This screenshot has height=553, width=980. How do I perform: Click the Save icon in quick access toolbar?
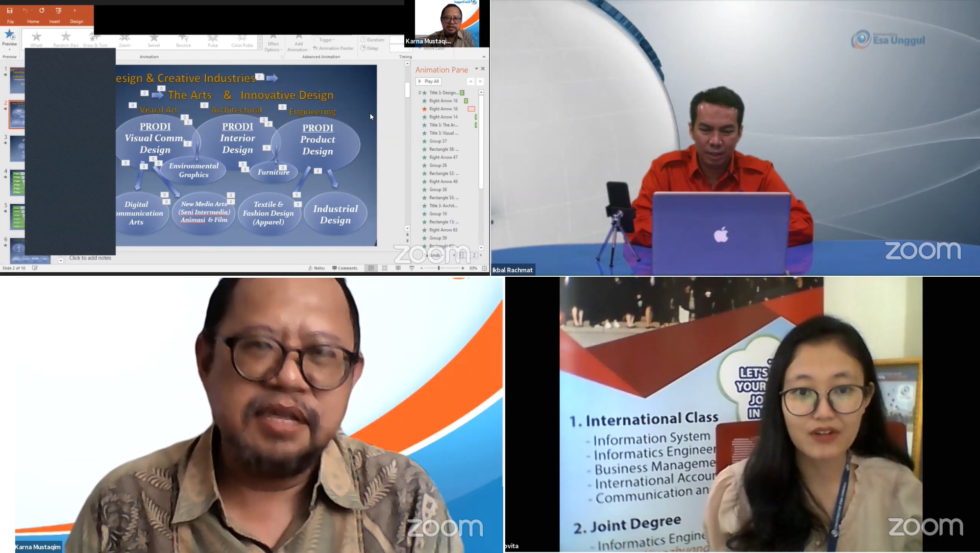point(9,10)
